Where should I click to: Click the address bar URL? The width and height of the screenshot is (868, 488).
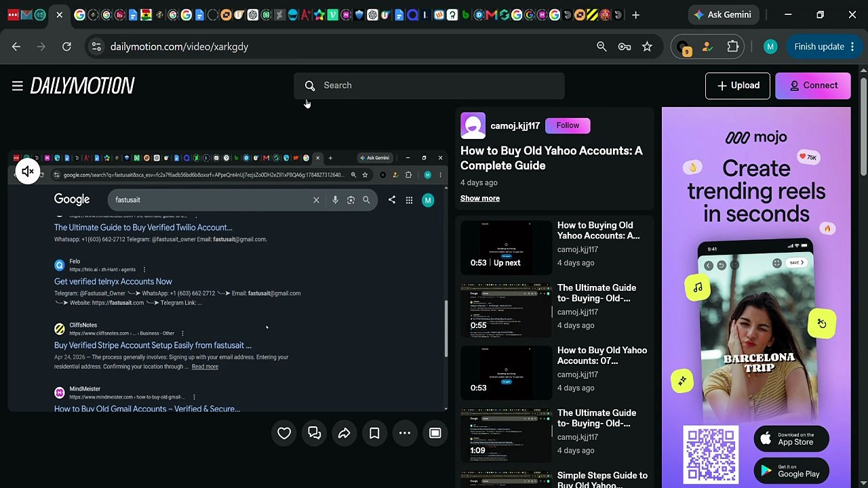179,47
